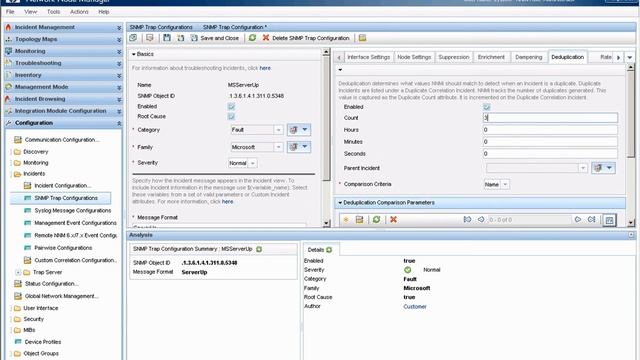Image resolution: width=640 pixels, height=360 pixels.
Task: Open the SNMP Trap Configurations breadcrumb
Action: click(161, 27)
